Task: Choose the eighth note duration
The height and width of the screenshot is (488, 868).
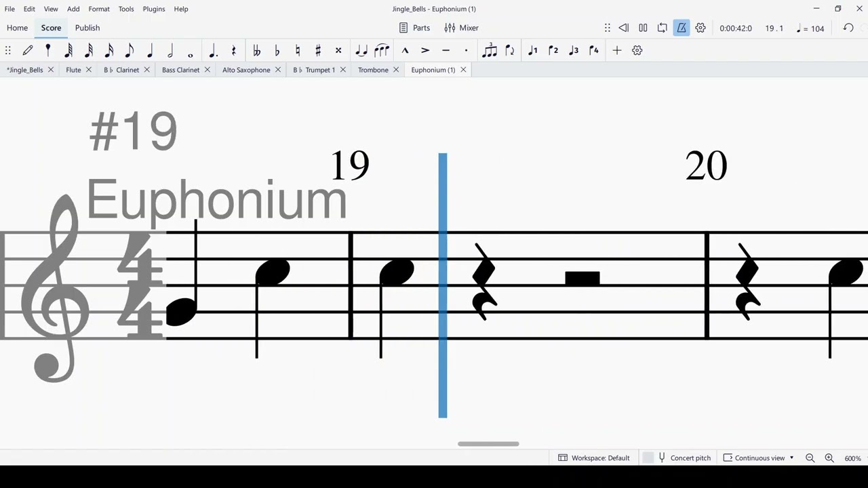Action: click(130, 50)
